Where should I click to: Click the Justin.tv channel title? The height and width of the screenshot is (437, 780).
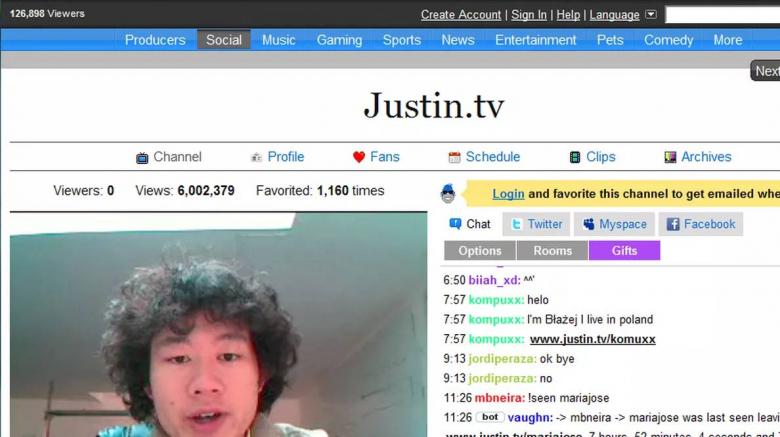(x=434, y=106)
